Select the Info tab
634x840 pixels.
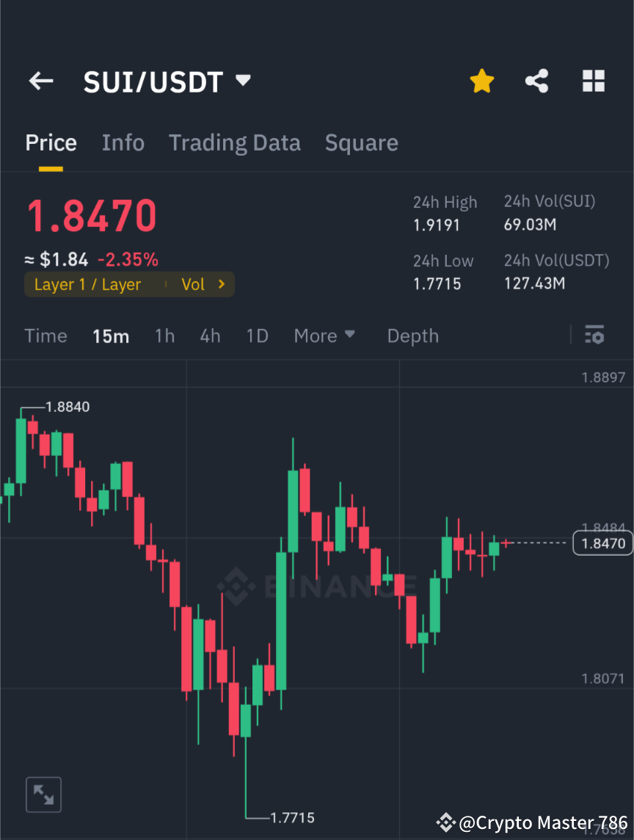click(123, 142)
